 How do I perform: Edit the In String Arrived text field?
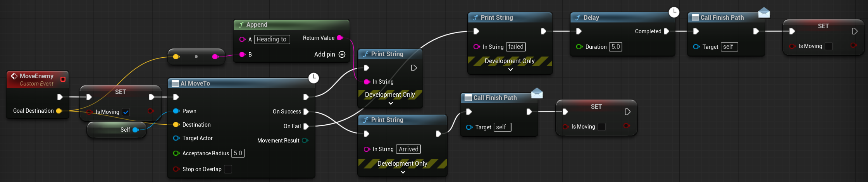pos(408,149)
